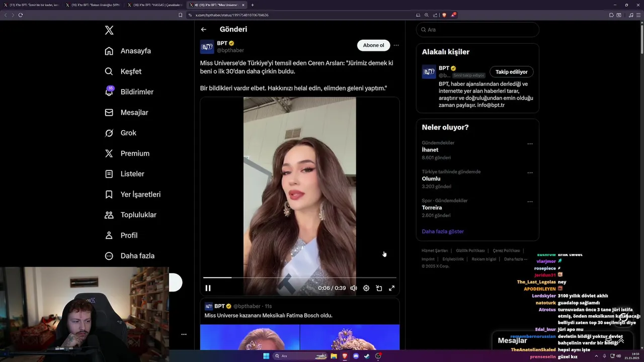Open options menu for İhanet trend
This screenshot has height=362, width=644.
[530, 144]
